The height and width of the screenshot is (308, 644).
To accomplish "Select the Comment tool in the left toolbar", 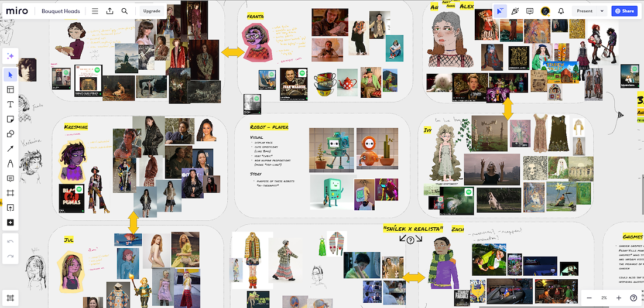I will click(x=11, y=178).
